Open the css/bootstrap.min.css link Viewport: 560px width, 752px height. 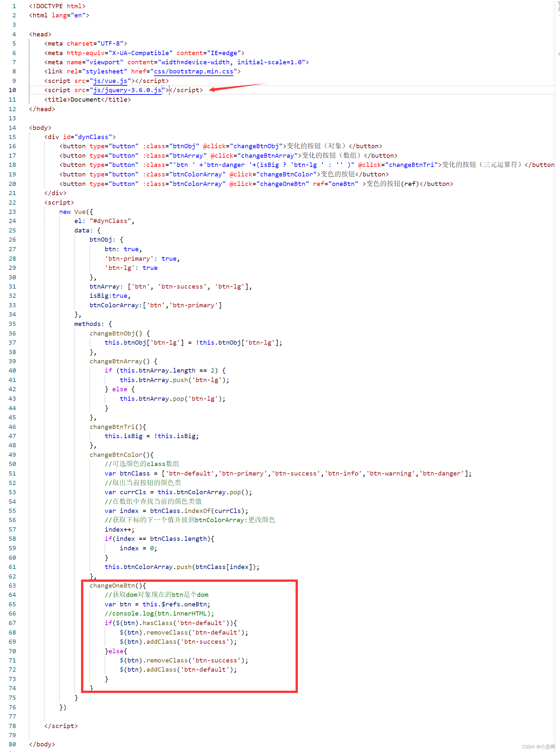pyautogui.click(x=194, y=71)
